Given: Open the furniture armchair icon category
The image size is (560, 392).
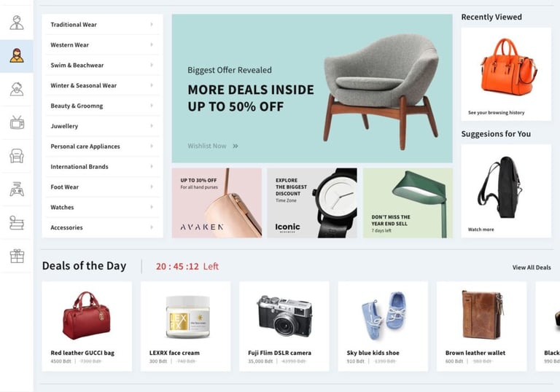Looking at the screenshot, I should click(17, 156).
